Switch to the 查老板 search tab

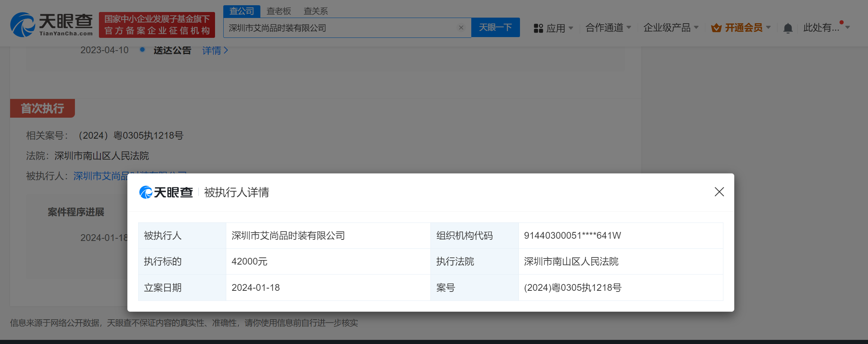[278, 11]
